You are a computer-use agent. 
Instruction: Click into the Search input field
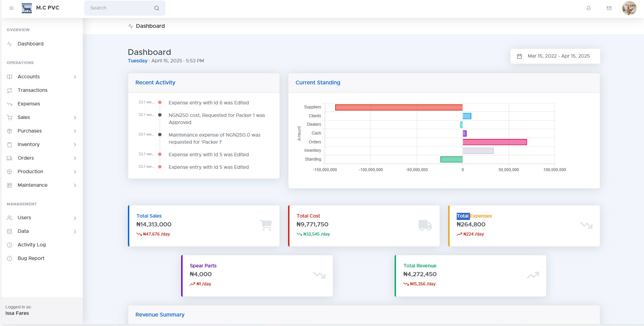click(119, 8)
